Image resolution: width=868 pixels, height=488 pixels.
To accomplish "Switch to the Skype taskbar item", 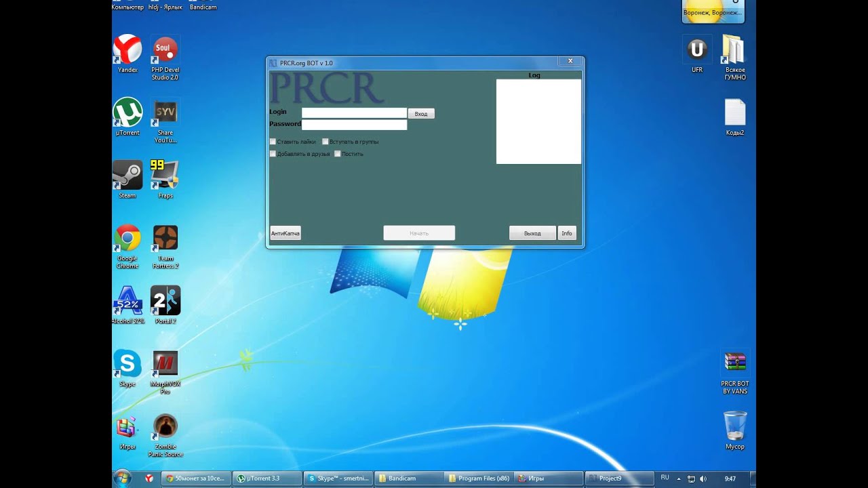I will (x=338, y=479).
